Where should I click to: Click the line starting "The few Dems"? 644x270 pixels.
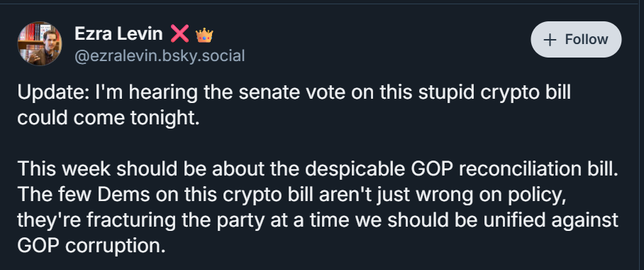tap(292, 195)
